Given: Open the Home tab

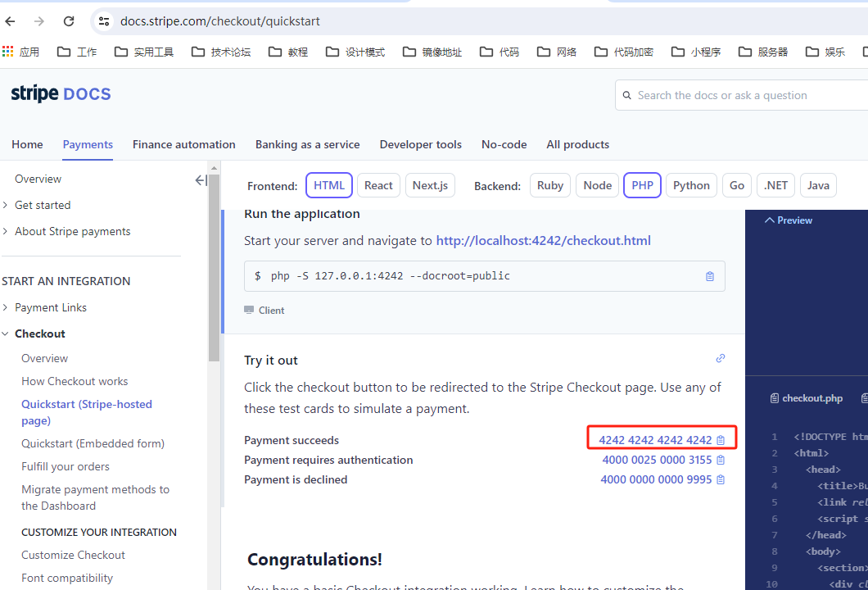Looking at the screenshot, I should tap(27, 144).
